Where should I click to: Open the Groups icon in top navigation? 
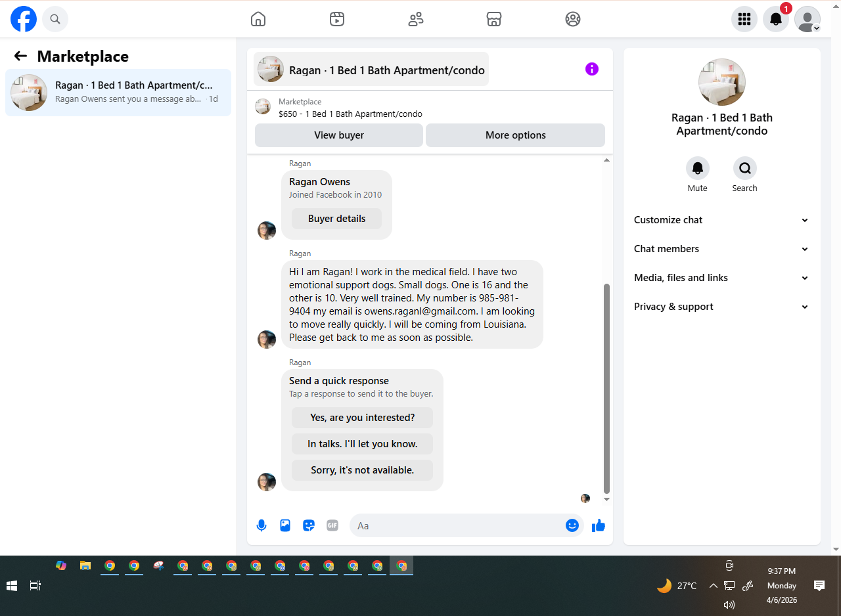point(573,19)
